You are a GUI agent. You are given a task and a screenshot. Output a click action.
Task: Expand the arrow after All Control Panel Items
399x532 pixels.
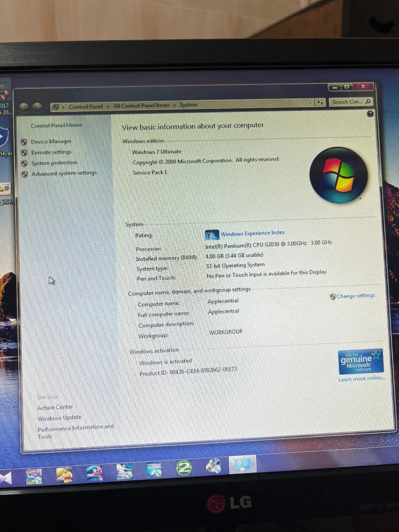pos(174,105)
